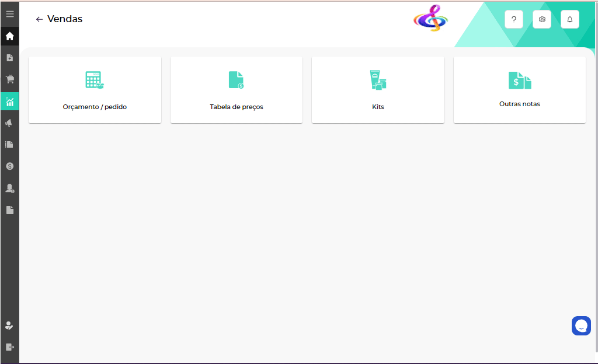The image size is (598, 364).
Task: Open the Outras notas card
Action: (520, 90)
